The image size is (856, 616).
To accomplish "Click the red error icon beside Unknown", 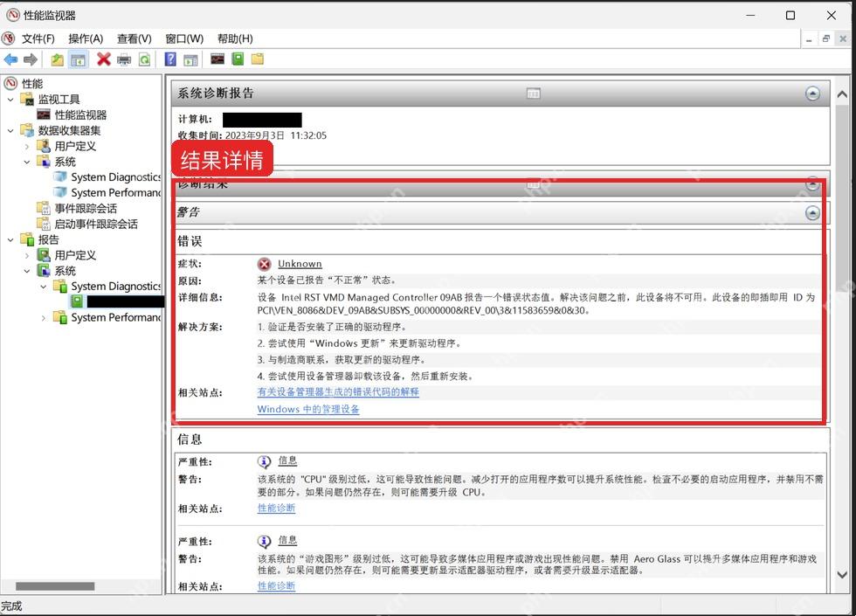I will click(x=264, y=264).
